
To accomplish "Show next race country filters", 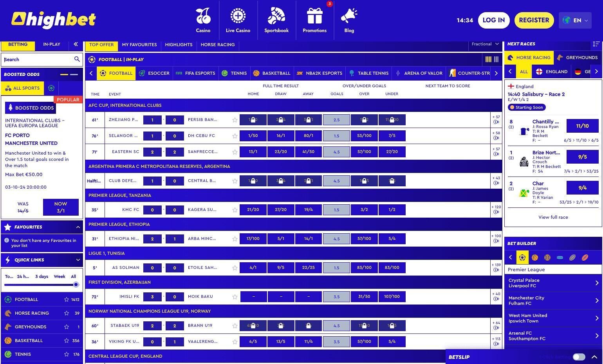I will (596, 72).
